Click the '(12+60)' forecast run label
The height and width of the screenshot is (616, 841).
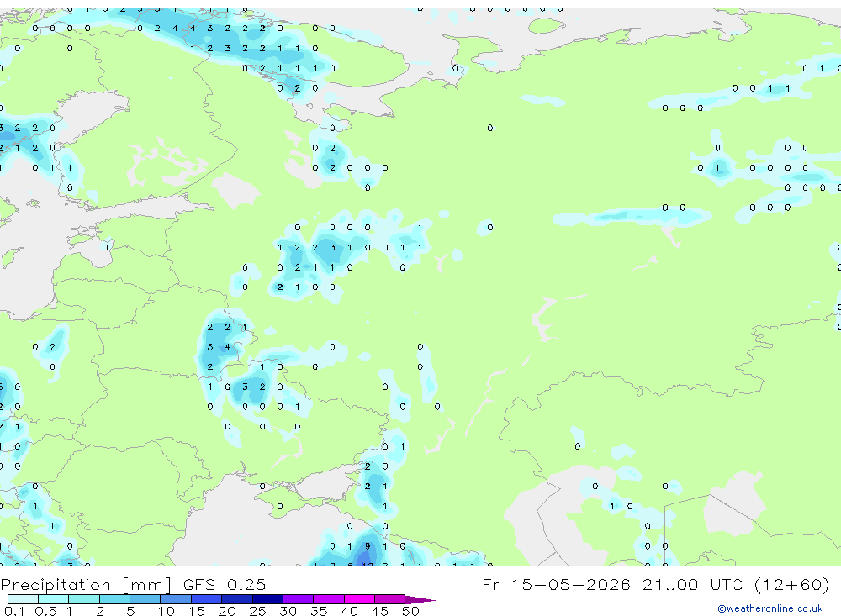(x=791, y=584)
